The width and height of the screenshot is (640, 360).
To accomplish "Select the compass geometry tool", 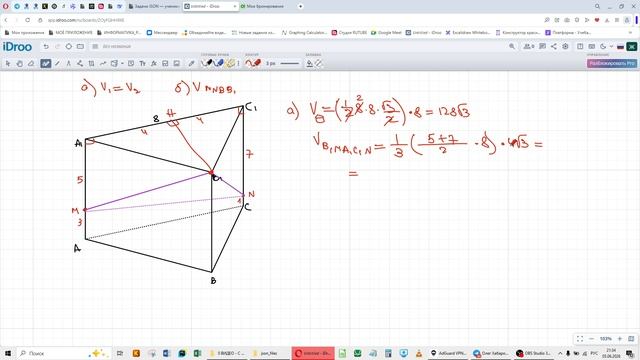I will coord(69,63).
